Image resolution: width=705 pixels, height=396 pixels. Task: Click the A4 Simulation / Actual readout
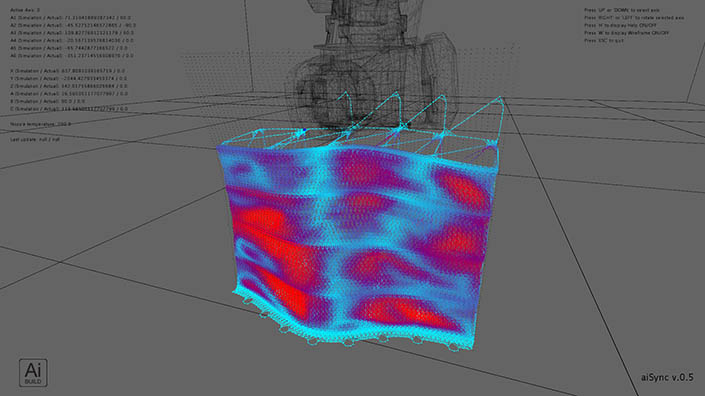tap(72, 40)
